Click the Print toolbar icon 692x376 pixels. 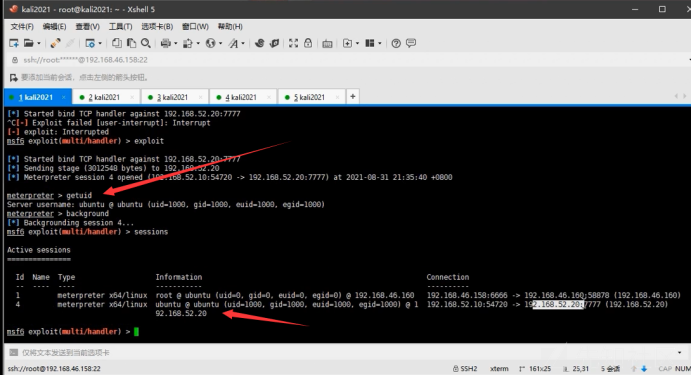(x=166, y=43)
